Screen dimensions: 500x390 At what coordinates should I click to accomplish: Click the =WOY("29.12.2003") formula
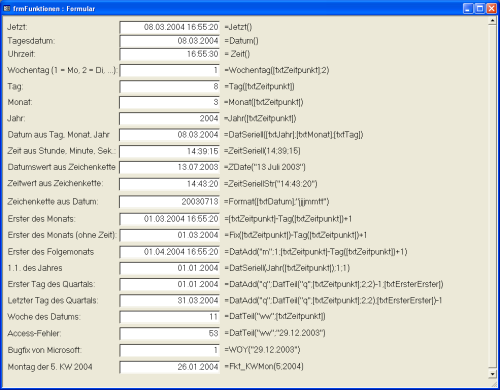tap(262, 350)
